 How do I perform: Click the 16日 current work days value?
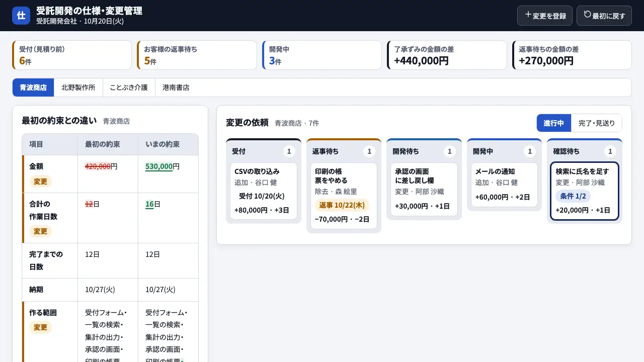coord(153,204)
